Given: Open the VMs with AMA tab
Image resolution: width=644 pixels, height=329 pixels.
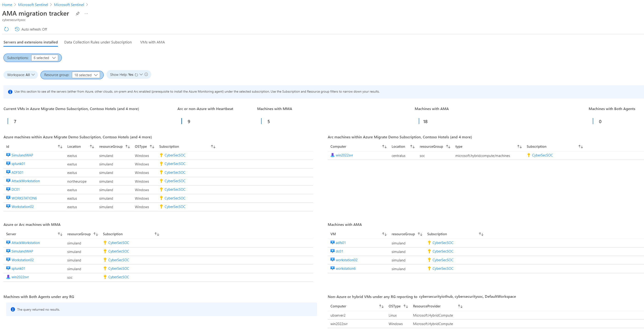Looking at the screenshot, I should click(152, 42).
